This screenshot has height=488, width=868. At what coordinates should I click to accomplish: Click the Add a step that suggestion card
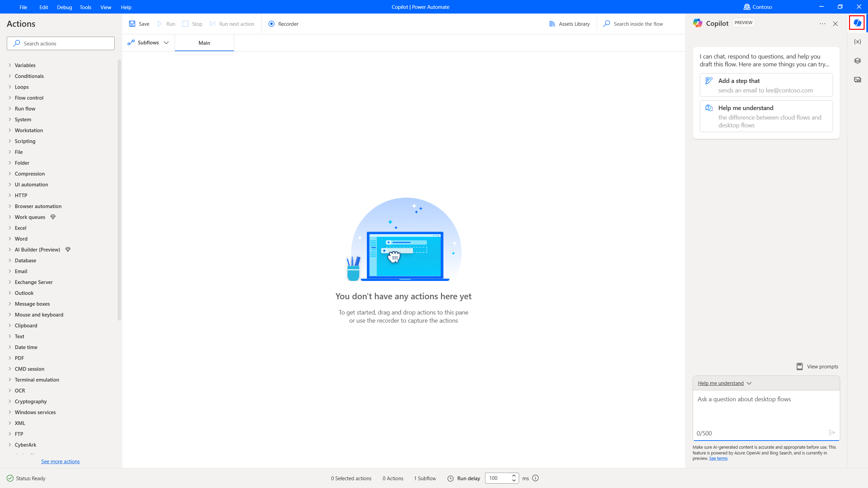(x=766, y=85)
